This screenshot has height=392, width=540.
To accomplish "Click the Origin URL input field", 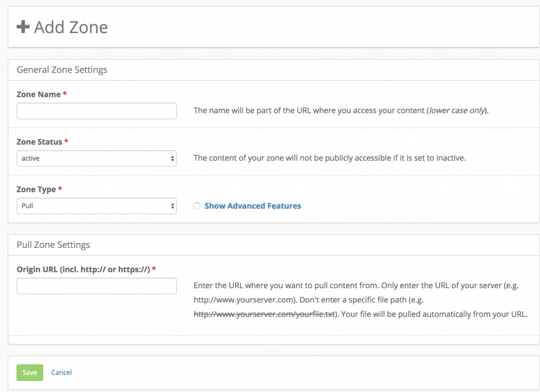I will [x=97, y=286].
